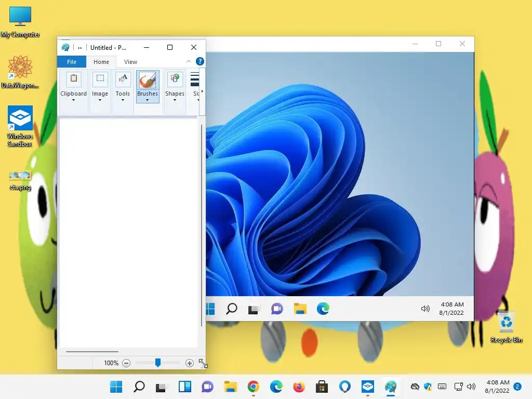This screenshot has height=399, width=532.
Task: Launch Edge in the Sandbox taskbar
Action: click(323, 309)
